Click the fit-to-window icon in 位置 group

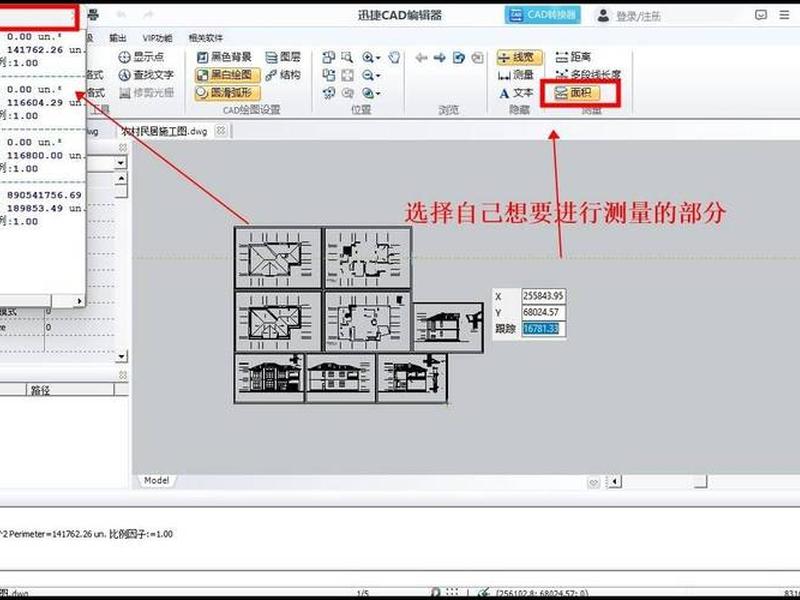click(x=347, y=76)
